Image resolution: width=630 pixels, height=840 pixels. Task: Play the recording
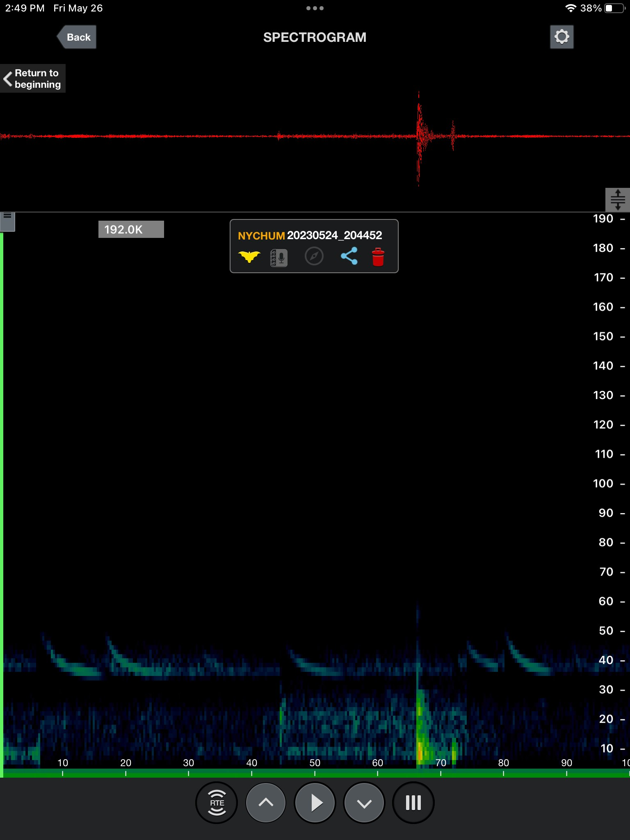pyautogui.click(x=315, y=803)
